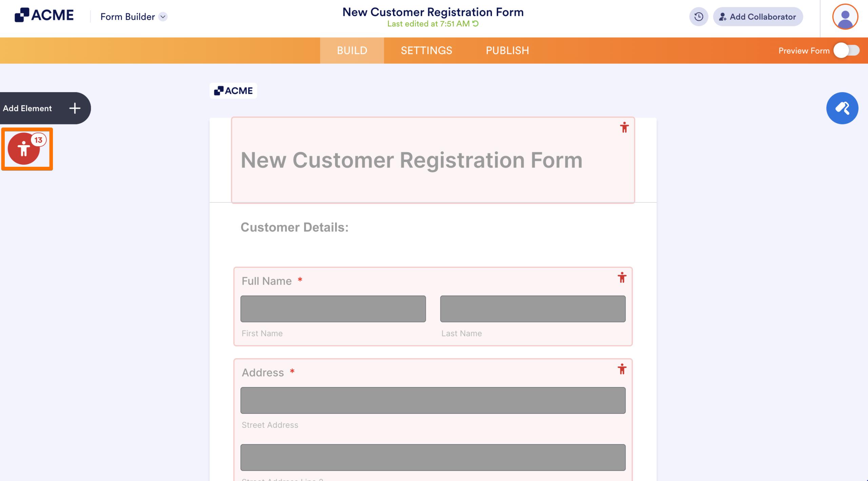The image size is (868, 481).
Task: Switch to the PUBLISH tab
Action: 507,51
